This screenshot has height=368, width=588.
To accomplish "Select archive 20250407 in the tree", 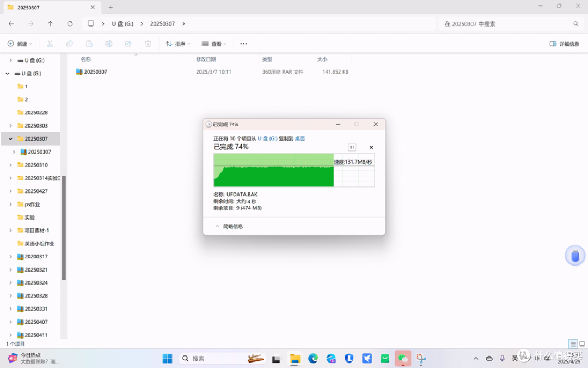I will (x=33, y=322).
